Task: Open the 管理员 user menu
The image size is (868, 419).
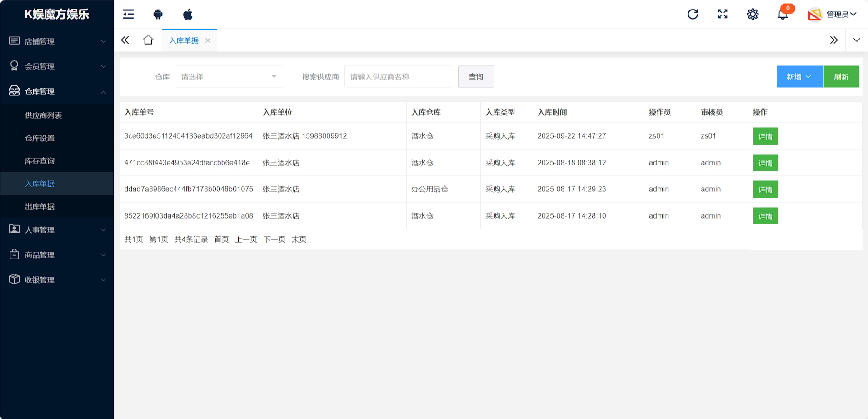Action: coord(833,15)
